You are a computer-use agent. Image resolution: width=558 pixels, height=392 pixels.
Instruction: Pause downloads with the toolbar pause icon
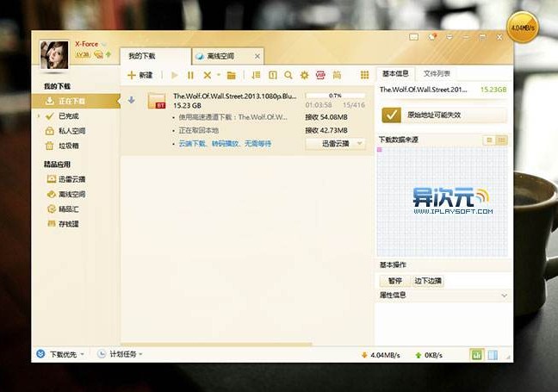pyautogui.click(x=191, y=75)
